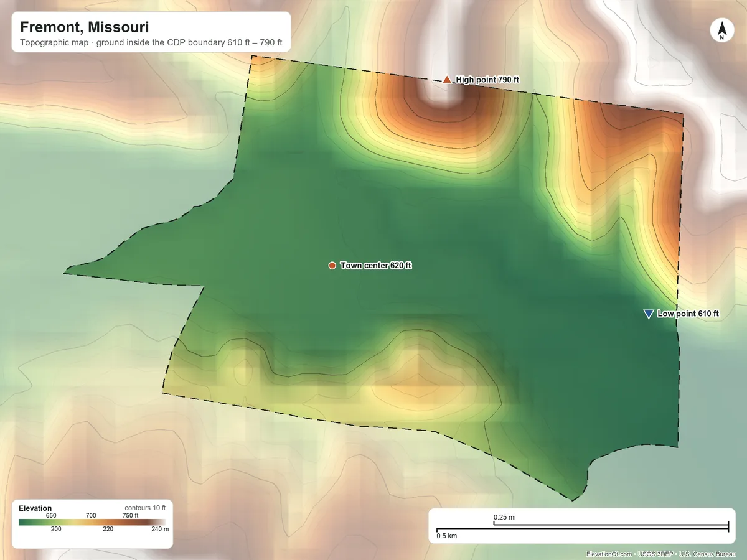747x560 pixels.
Task: Click the '240 m' legend label
Action: pos(161,530)
